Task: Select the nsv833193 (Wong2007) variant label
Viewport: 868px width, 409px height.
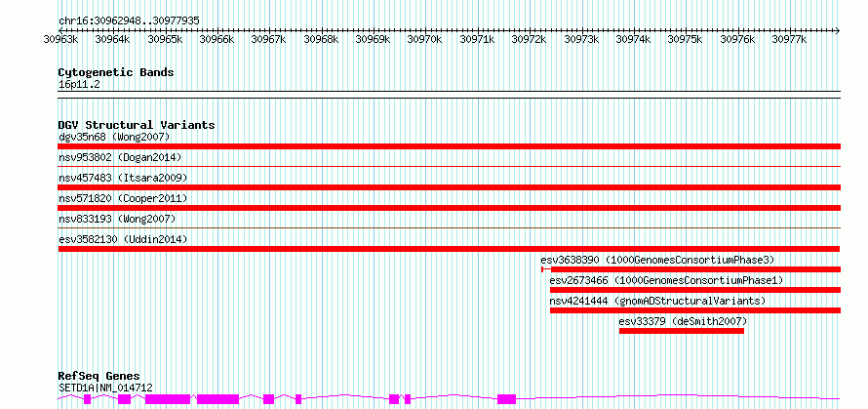Action: coord(117,219)
